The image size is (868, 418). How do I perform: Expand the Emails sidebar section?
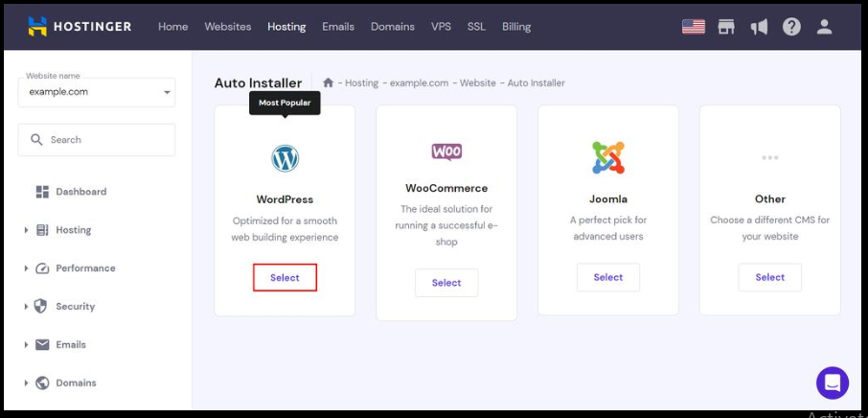[26, 344]
